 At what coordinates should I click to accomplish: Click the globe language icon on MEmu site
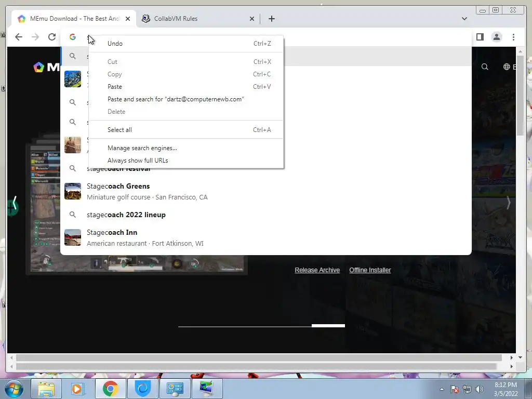[507, 67]
